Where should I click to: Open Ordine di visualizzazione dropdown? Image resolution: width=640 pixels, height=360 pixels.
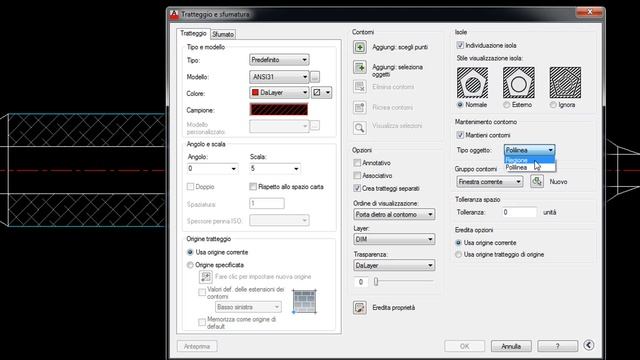click(394, 214)
